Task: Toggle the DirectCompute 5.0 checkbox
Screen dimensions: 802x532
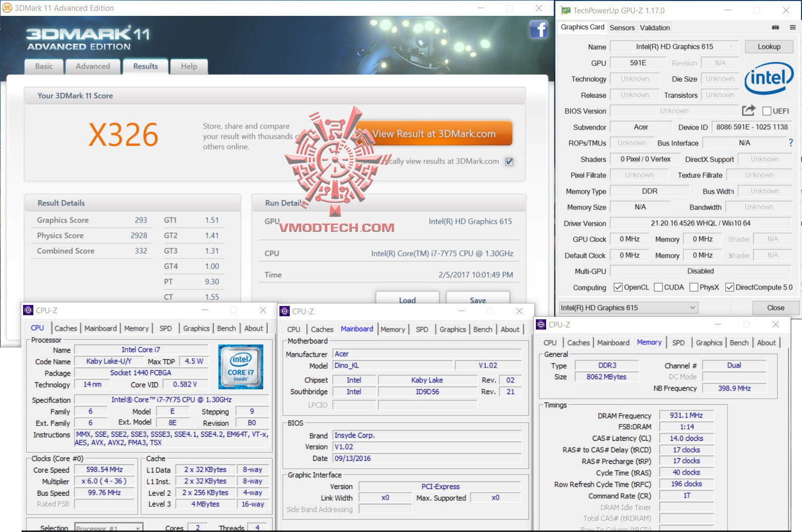Action: [x=730, y=287]
